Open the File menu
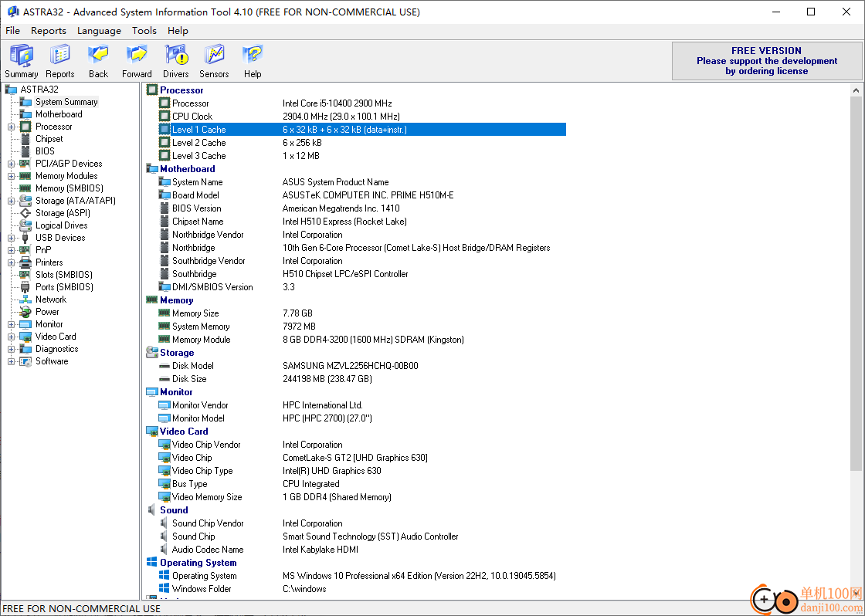865x616 pixels. click(12, 31)
